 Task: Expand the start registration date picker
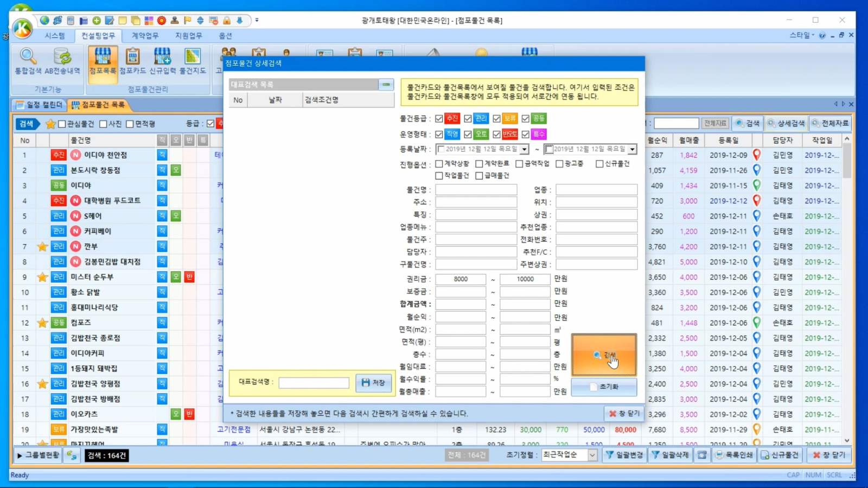pyautogui.click(x=524, y=149)
